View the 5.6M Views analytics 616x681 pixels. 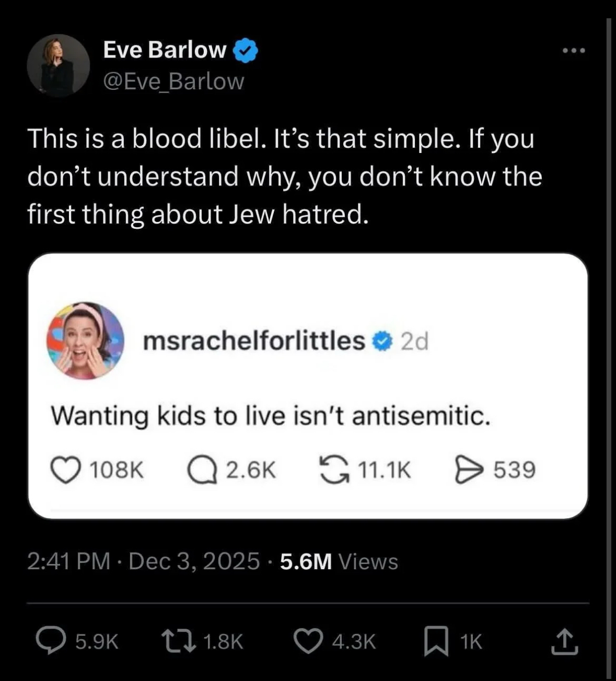coord(339,561)
